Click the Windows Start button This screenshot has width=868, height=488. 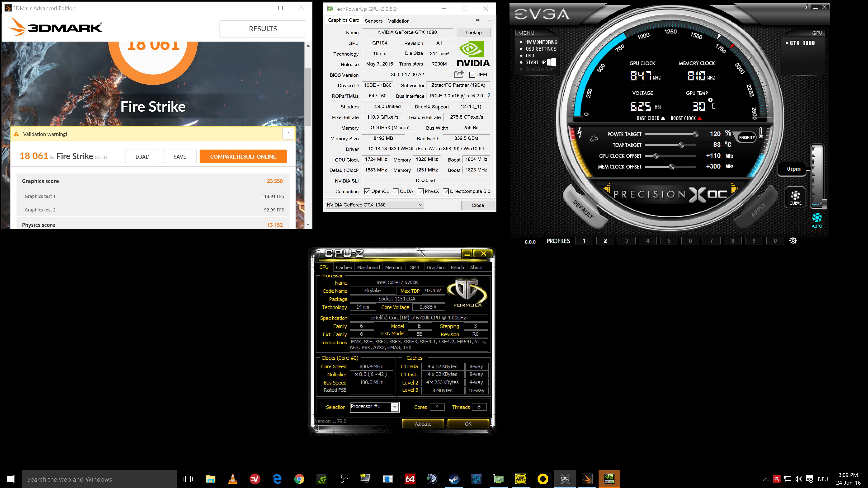11,479
